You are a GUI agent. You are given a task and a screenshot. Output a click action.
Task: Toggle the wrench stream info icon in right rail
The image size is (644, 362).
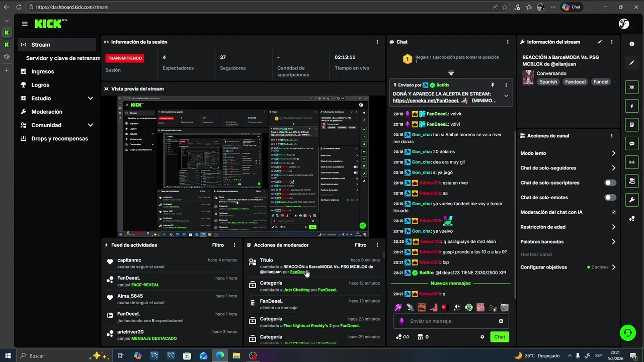pyautogui.click(x=632, y=200)
